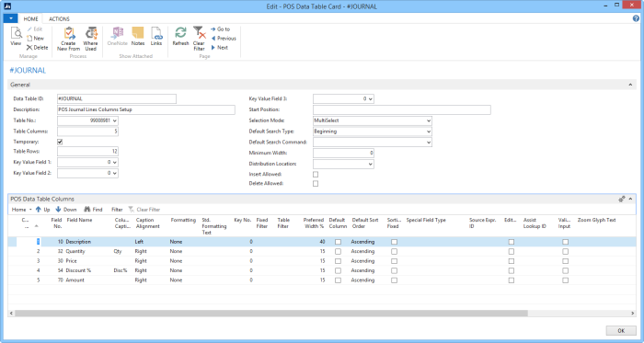644x343 pixels.
Task: Click the right scroll arrow of the grid
Action: click(x=633, y=313)
